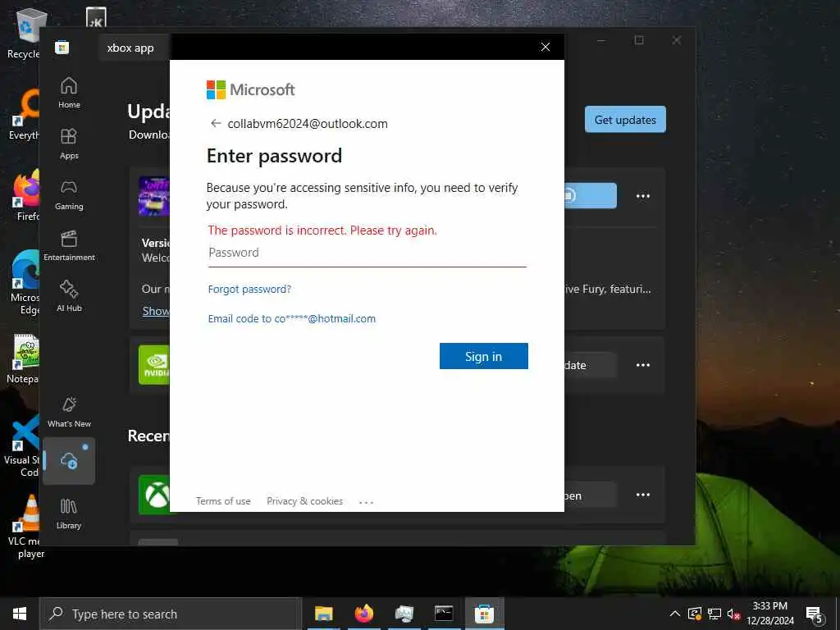Click the xbox app search box

(x=134, y=48)
